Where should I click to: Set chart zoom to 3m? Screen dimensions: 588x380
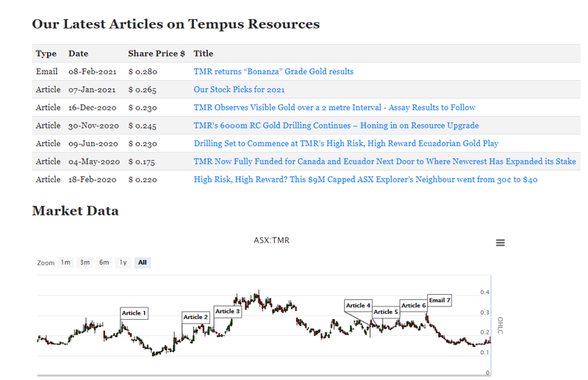(x=85, y=262)
